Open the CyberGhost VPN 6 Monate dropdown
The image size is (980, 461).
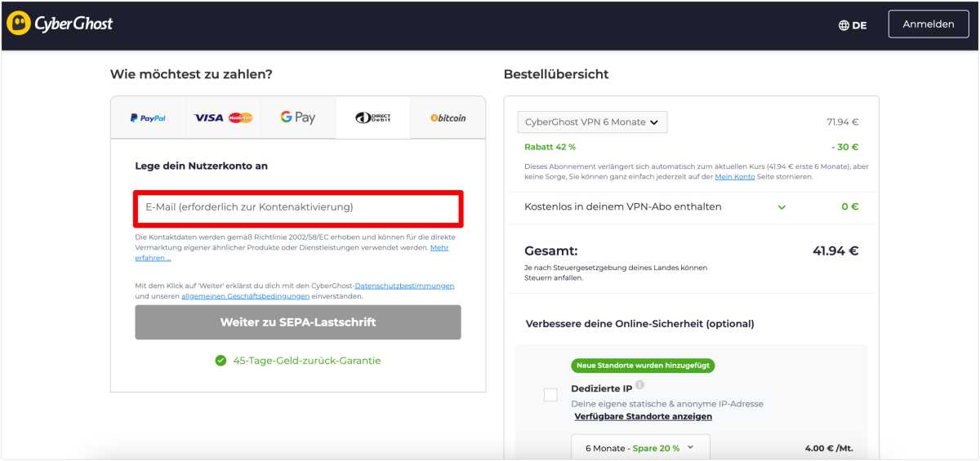(x=592, y=122)
